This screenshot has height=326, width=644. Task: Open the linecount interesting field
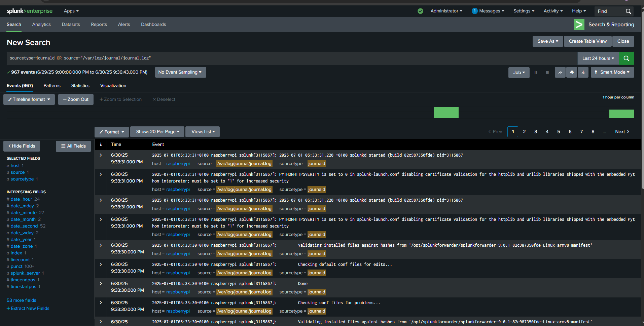[x=20, y=260]
